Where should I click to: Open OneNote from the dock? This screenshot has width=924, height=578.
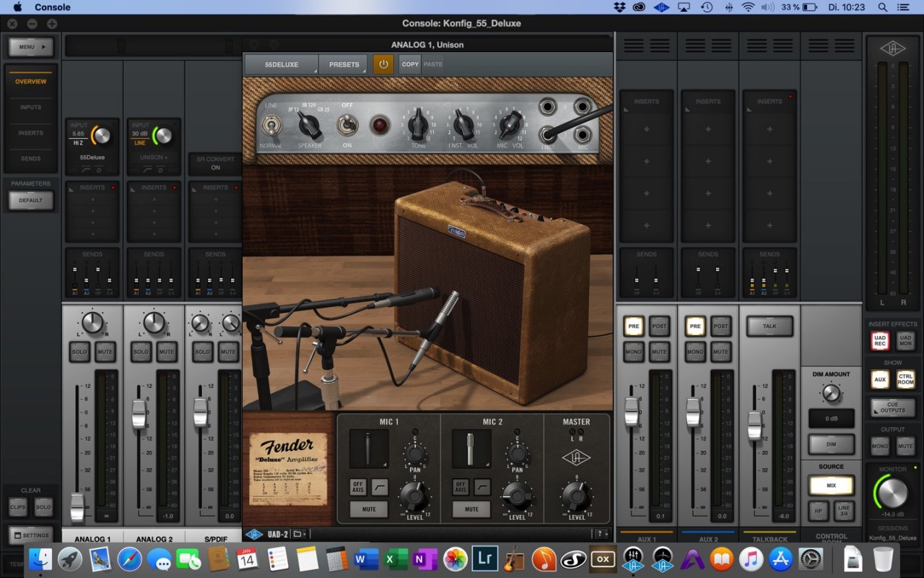425,558
